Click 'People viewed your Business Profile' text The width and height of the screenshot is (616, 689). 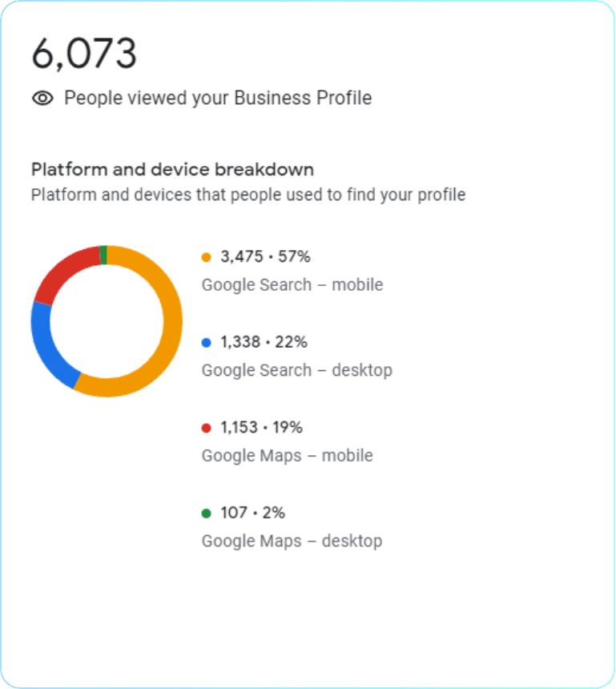tap(218, 99)
